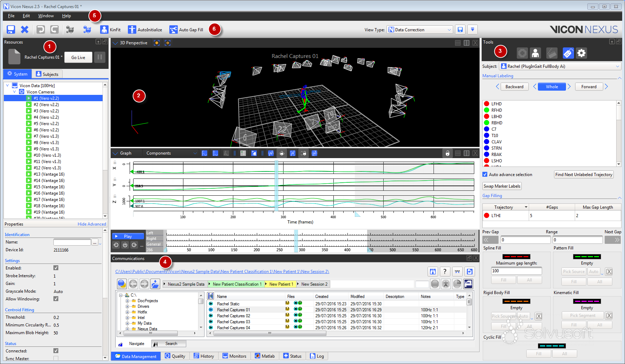Click the Redo arrow icon
The width and height of the screenshot is (625, 364).
pos(54,30)
